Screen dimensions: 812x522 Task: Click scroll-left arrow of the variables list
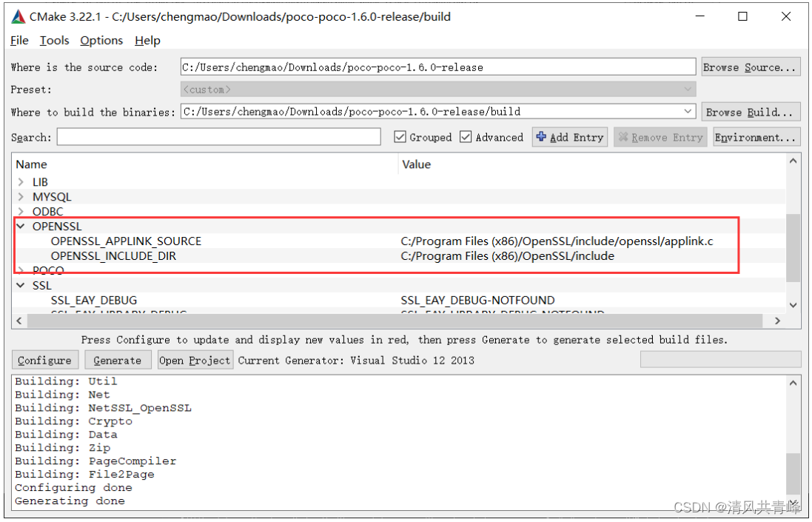click(19, 321)
